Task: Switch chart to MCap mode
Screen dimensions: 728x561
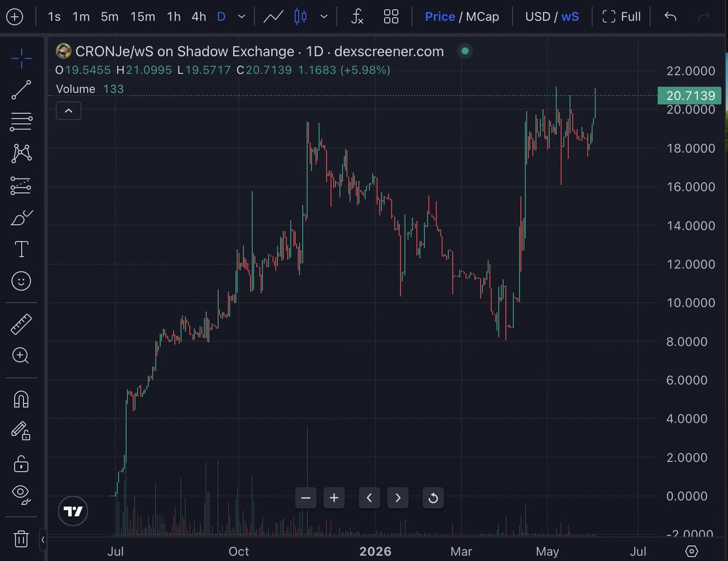Action: tap(482, 17)
